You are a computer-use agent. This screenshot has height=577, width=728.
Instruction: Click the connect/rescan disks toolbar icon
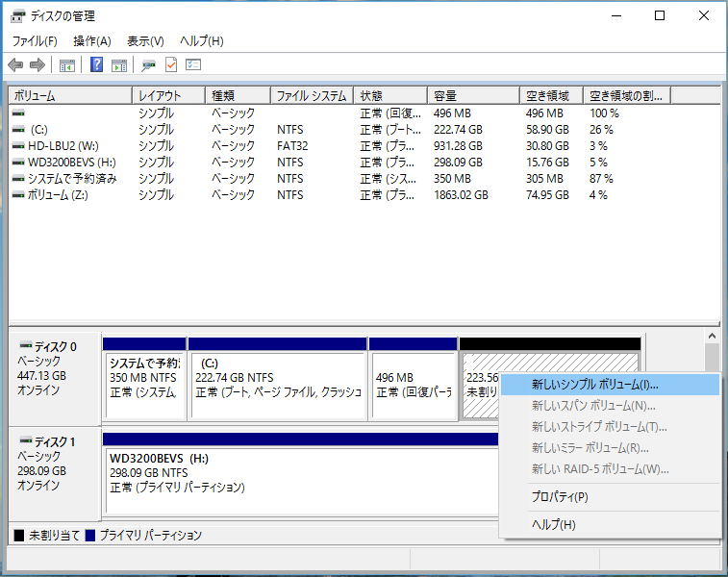(148, 65)
